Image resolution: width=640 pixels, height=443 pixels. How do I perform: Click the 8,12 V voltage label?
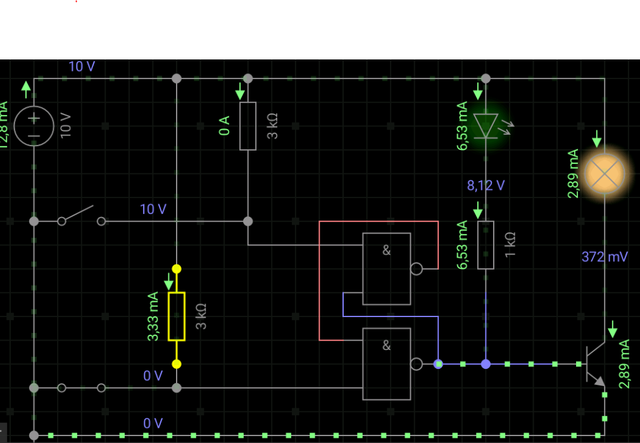(x=486, y=186)
